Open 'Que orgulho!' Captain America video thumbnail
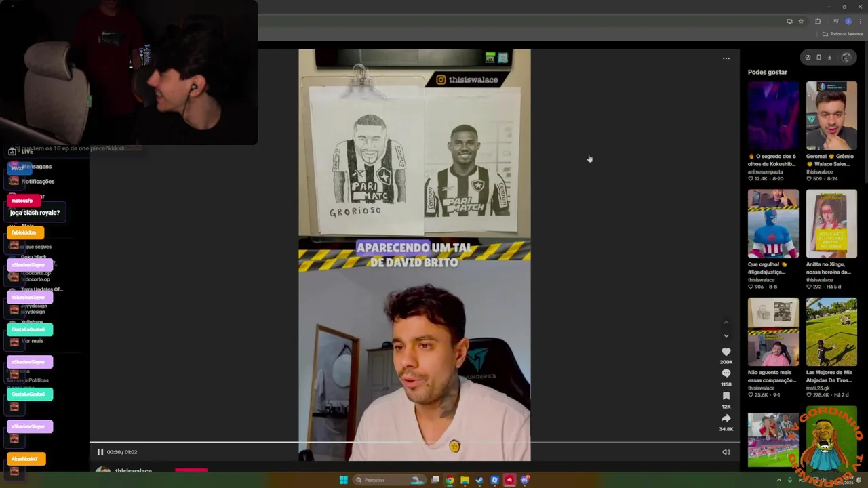This screenshot has width=868, height=488. pyautogui.click(x=773, y=224)
